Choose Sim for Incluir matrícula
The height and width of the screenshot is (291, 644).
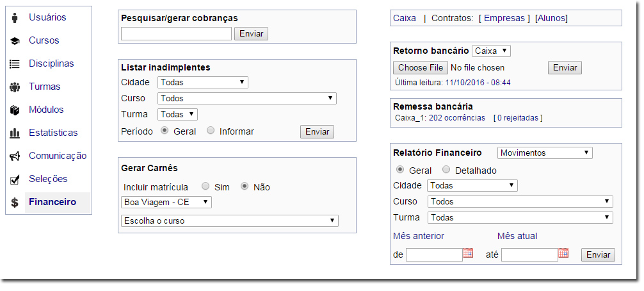[205, 187]
